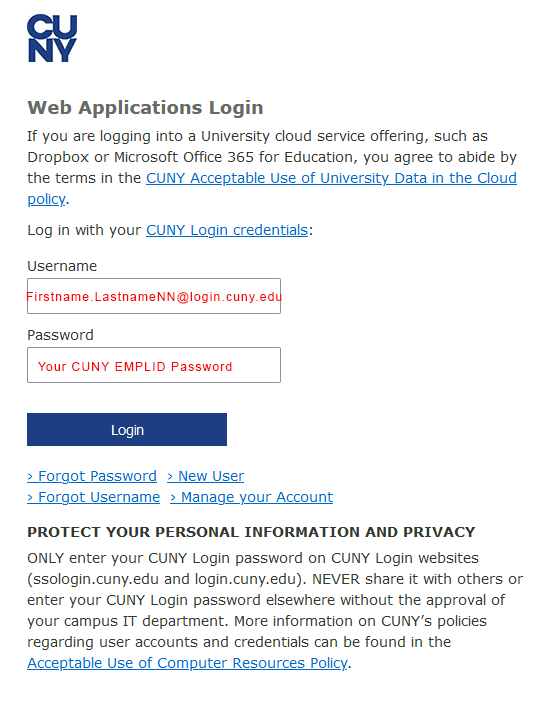Open the New User link
Screen dimensions: 543x710
[206, 476]
